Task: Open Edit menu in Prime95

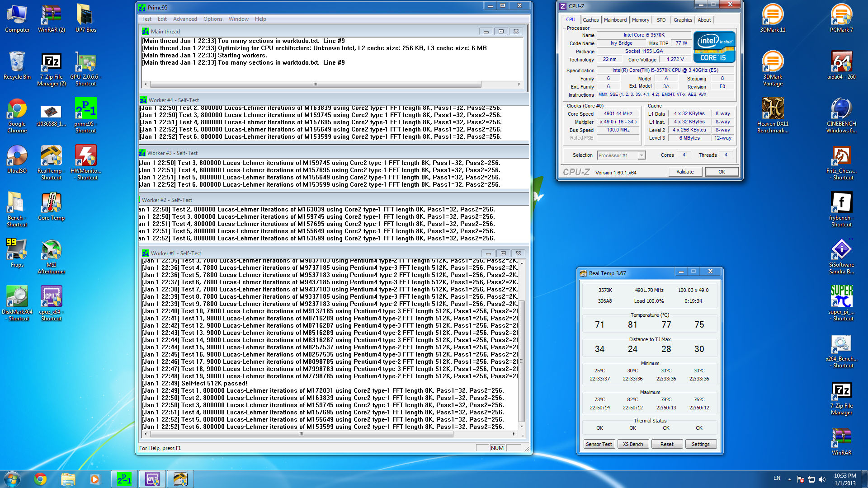Action: coord(162,19)
